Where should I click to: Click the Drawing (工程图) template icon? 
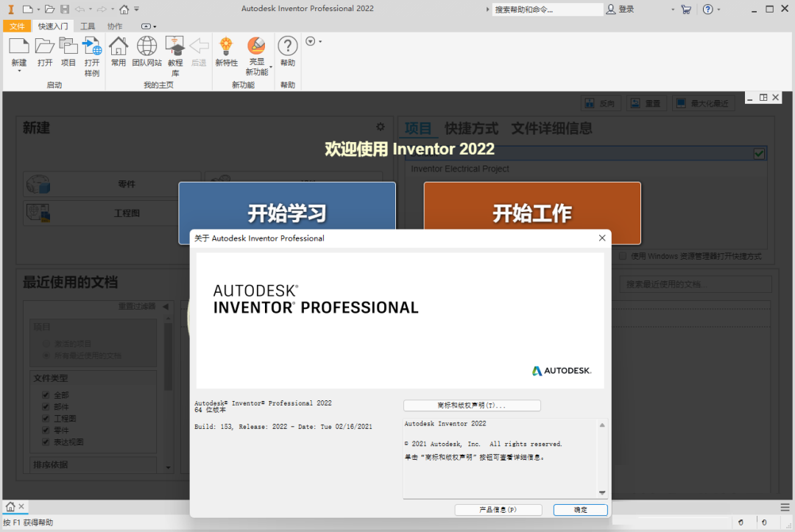click(38, 213)
